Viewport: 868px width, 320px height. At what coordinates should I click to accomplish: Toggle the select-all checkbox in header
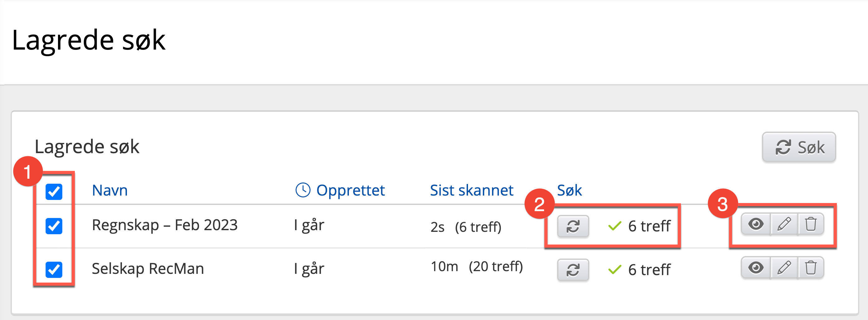point(54,192)
